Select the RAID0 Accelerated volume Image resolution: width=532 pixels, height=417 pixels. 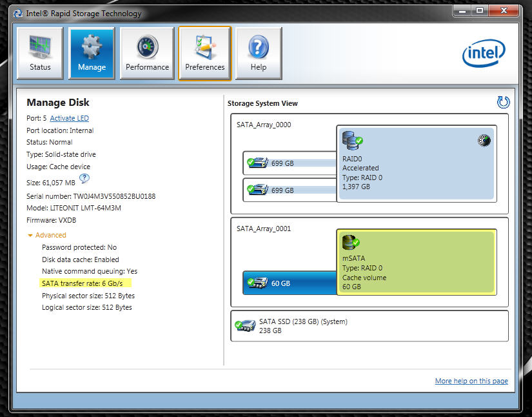pos(416,164)
